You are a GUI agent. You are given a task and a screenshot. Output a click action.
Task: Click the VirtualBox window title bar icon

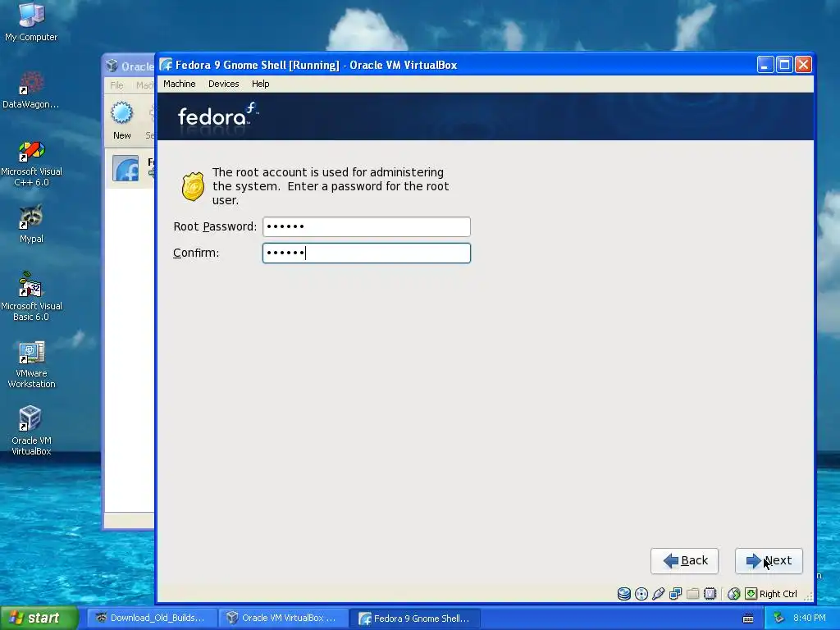click(166, 65)
